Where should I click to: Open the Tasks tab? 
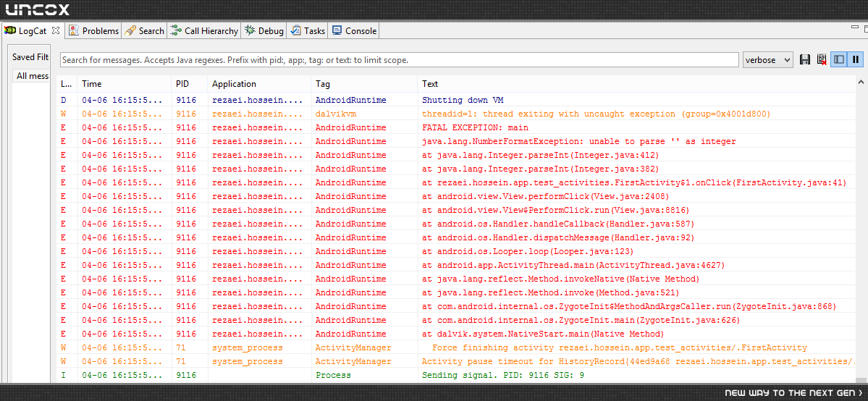308,31
